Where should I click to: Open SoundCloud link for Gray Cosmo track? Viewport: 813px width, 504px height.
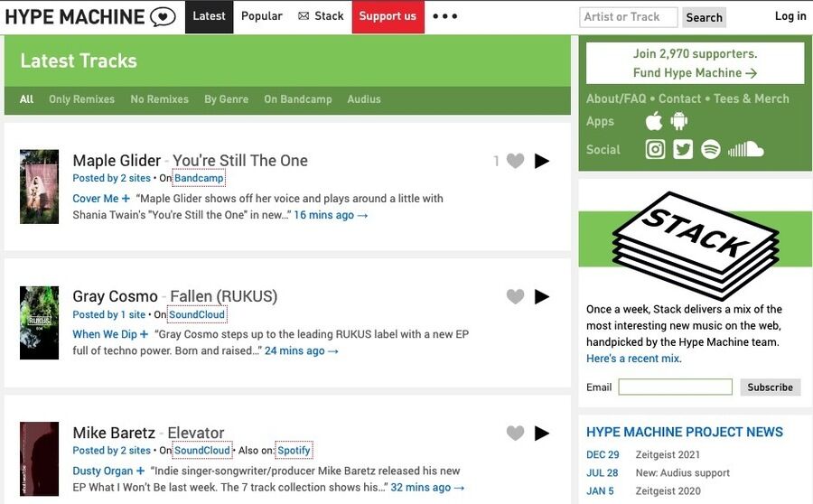tap(197, 314)
